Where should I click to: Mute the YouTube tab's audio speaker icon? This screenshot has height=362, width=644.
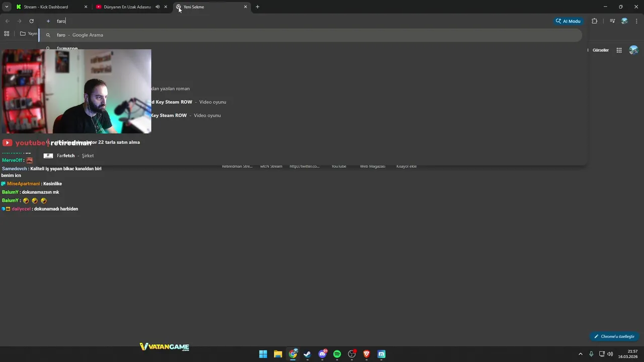pos(157,7)
